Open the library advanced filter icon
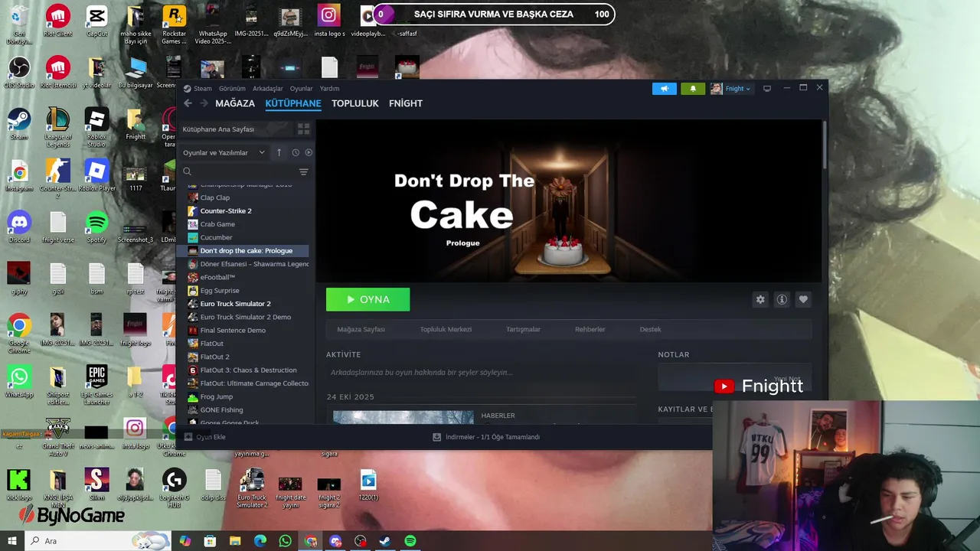 click(x=303, y=172)
